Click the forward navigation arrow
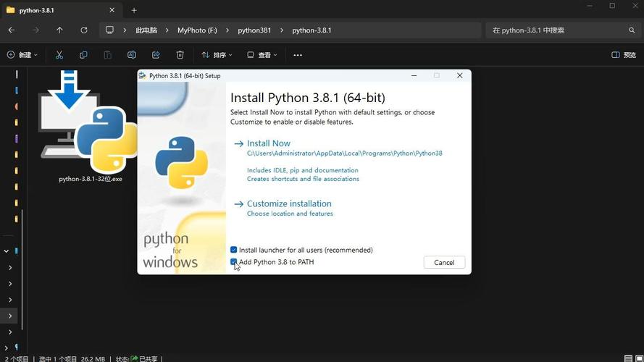The image size is (644, 362). (35, 30)
